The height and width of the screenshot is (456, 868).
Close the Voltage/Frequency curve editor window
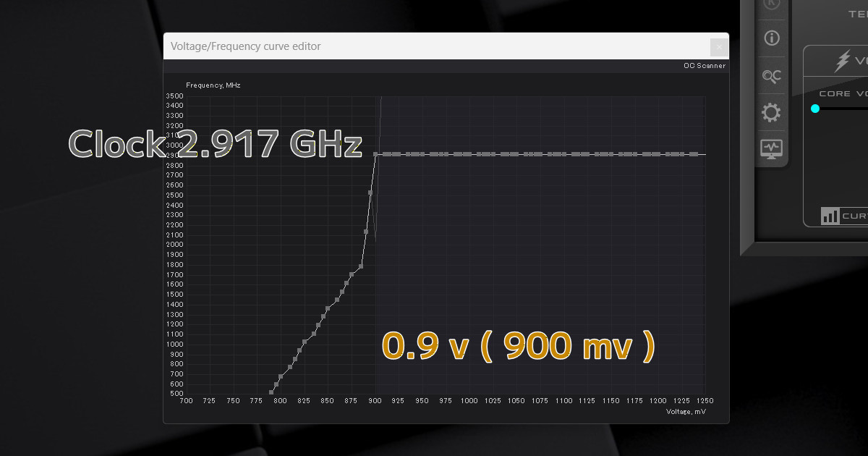point(719,47)
